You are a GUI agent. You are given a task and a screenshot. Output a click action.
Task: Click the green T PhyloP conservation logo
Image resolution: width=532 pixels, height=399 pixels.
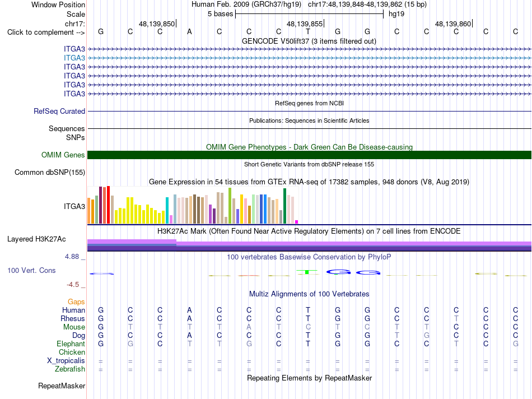[x=307, y=272]
